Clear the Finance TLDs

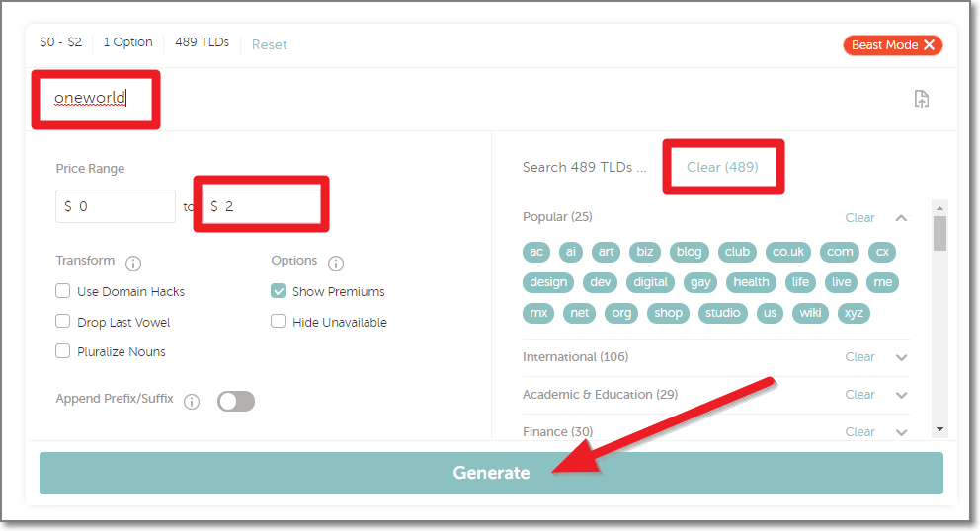click(860, 432)
